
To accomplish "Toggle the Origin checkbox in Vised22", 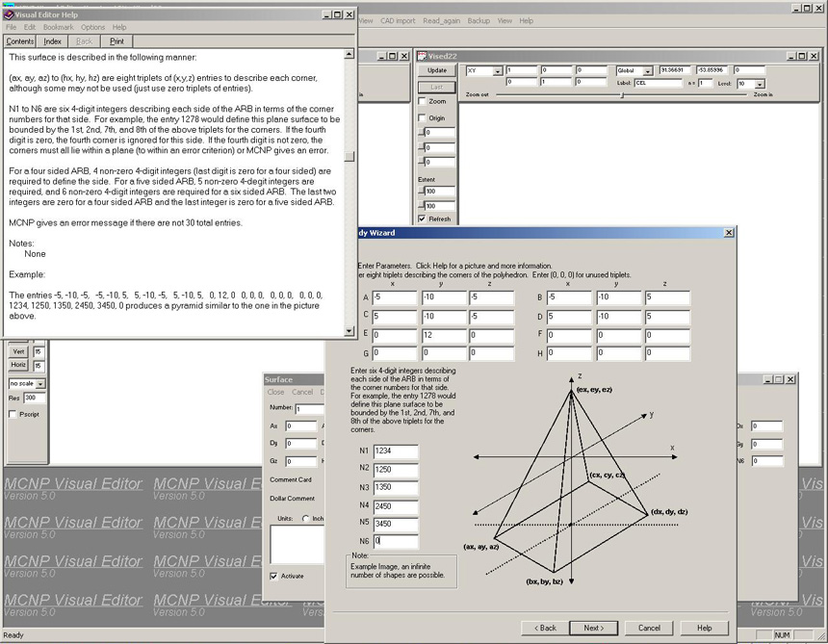I will click(x=422, y=118).
